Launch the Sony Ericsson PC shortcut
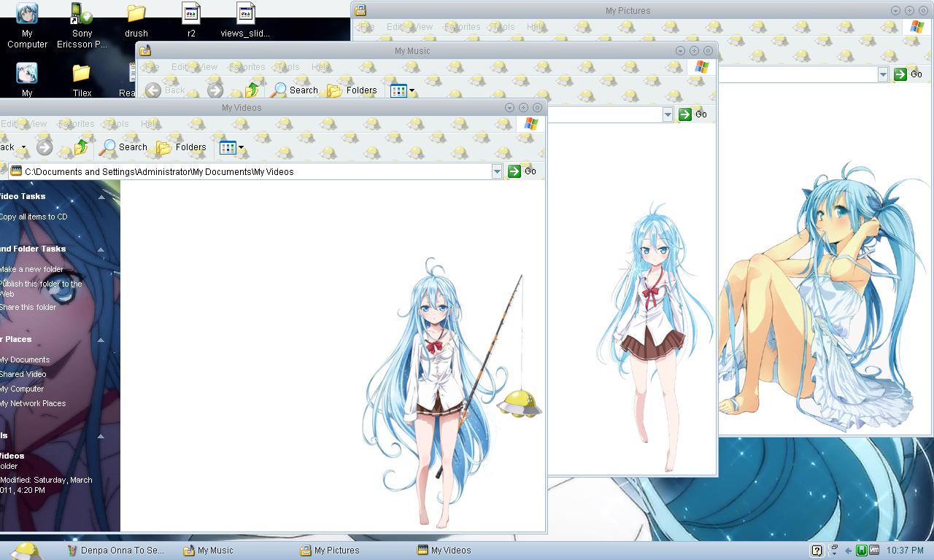Viewport: 934px width, 560px height. (x=82, y=26)
